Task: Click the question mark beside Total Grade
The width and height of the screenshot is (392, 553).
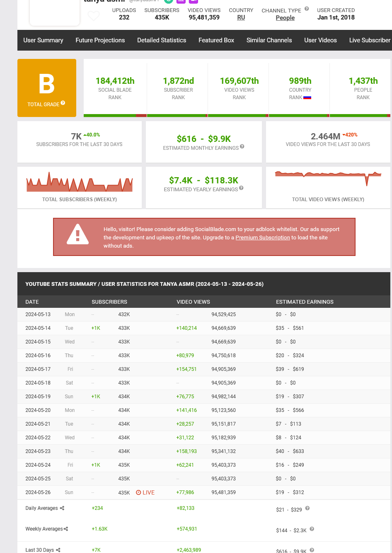Action: pos(63,103)
